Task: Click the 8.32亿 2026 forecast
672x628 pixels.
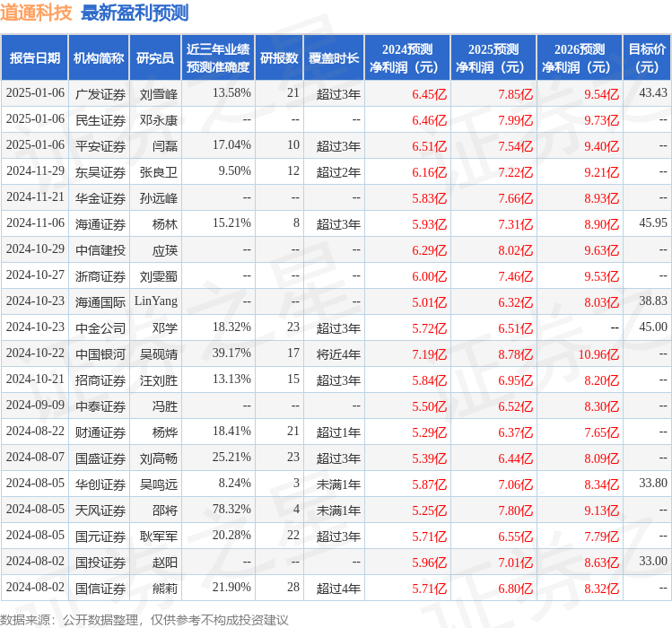Action: point(602,589)
